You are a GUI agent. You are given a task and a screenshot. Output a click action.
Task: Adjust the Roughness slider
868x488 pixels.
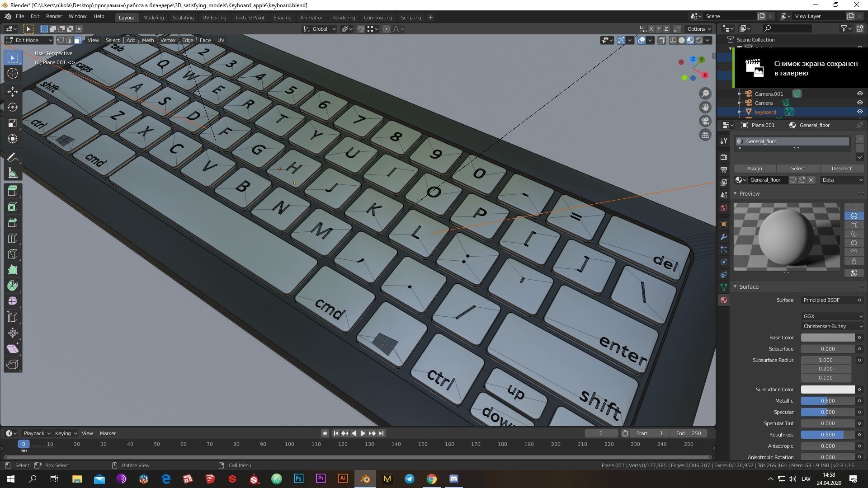[x=828, y=435]
